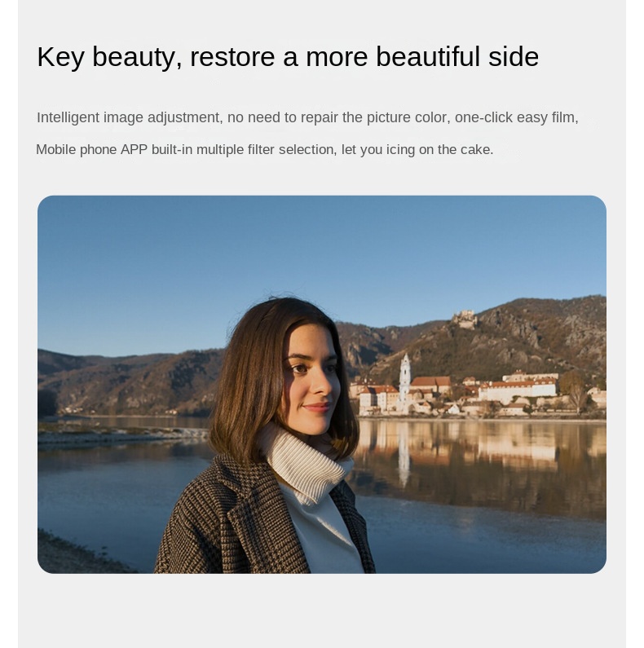
Task: Click the words "multiple filter selection"
Action: 267,149
